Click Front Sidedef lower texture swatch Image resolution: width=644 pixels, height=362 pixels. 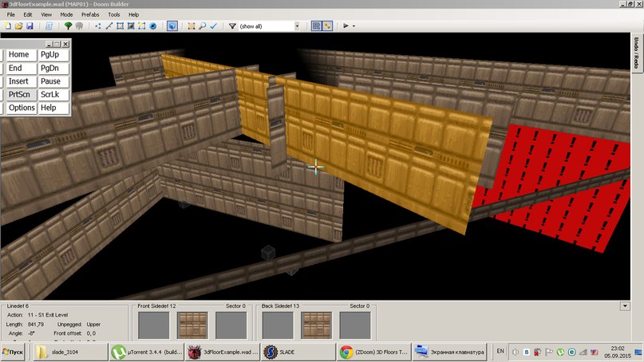coord(231,325)
